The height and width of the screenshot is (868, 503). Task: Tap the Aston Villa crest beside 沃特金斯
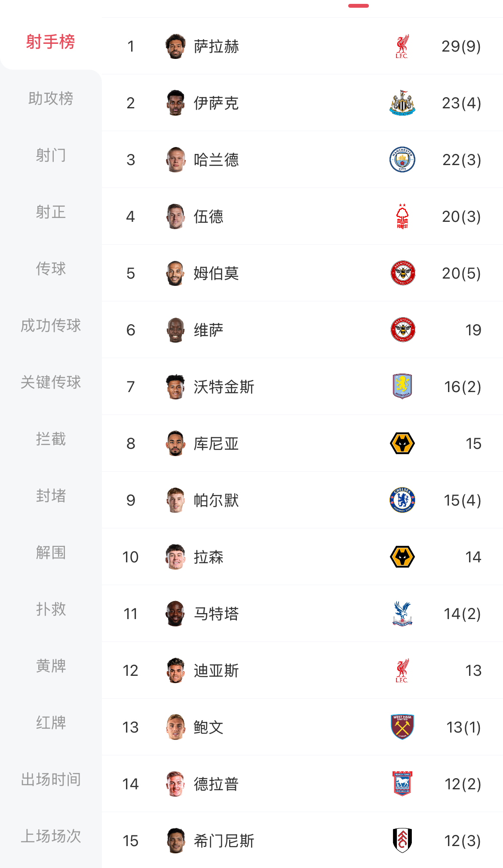(402, 386)
